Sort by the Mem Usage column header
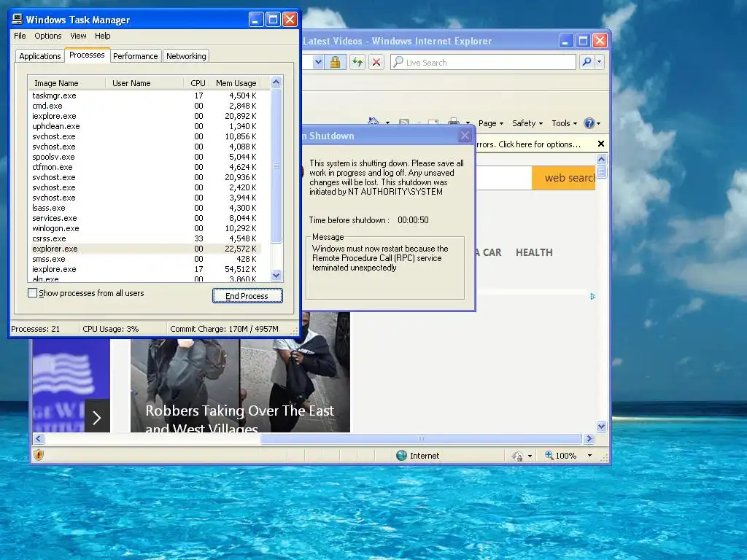 click(236, 83)
